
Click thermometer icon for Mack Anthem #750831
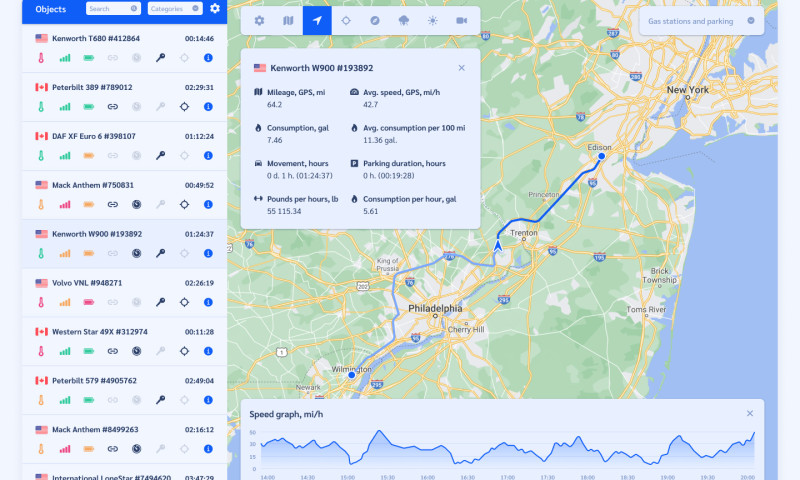[41, 205]
